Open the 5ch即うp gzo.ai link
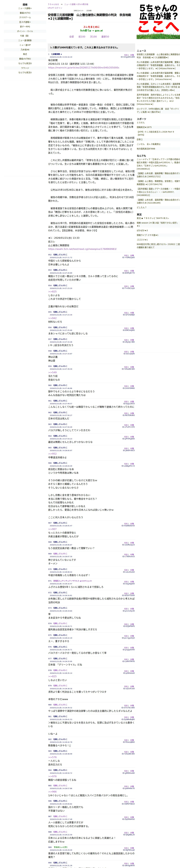Viewport: 180px width, 868px height. click(91, 30)
